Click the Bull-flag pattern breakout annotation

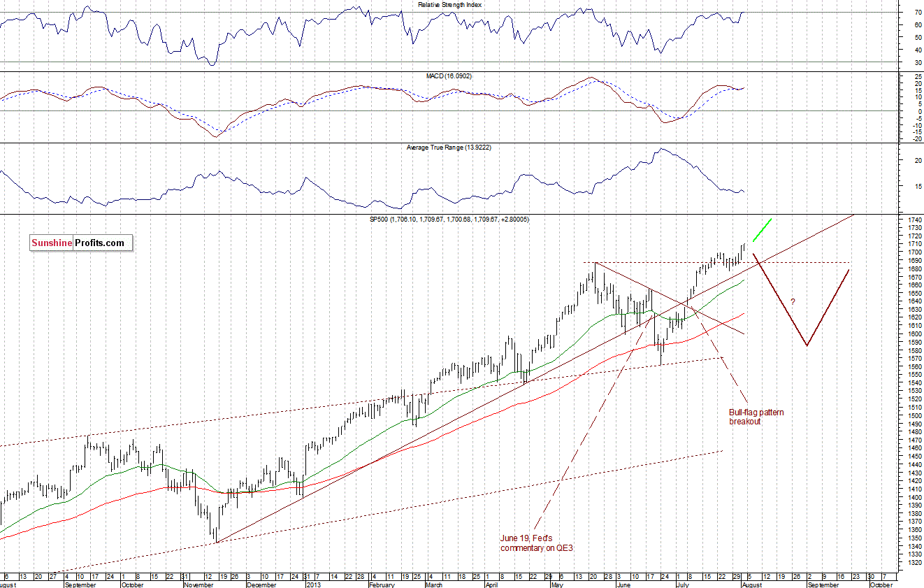tap(756, 417)
